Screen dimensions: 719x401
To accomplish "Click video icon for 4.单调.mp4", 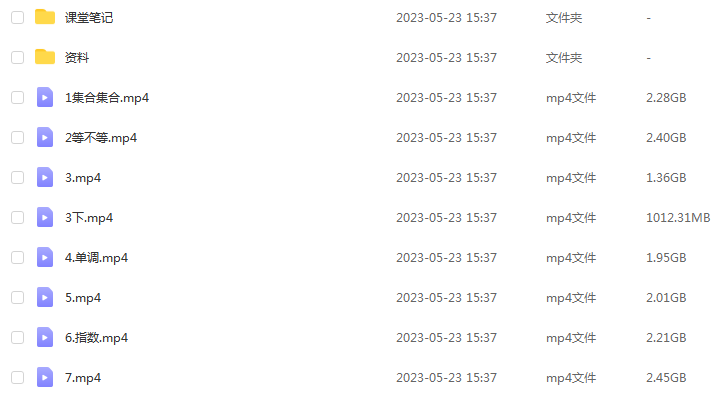I will point(45,257).
